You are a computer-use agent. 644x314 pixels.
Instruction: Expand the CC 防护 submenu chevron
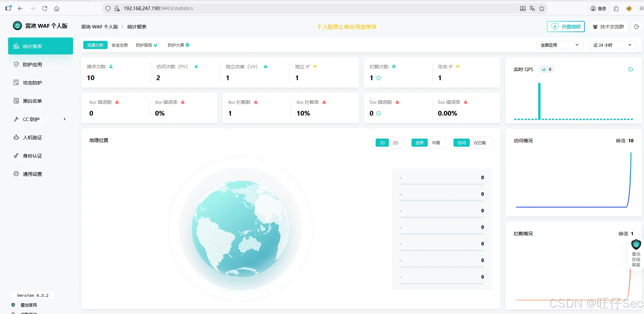tap(65, 119)
